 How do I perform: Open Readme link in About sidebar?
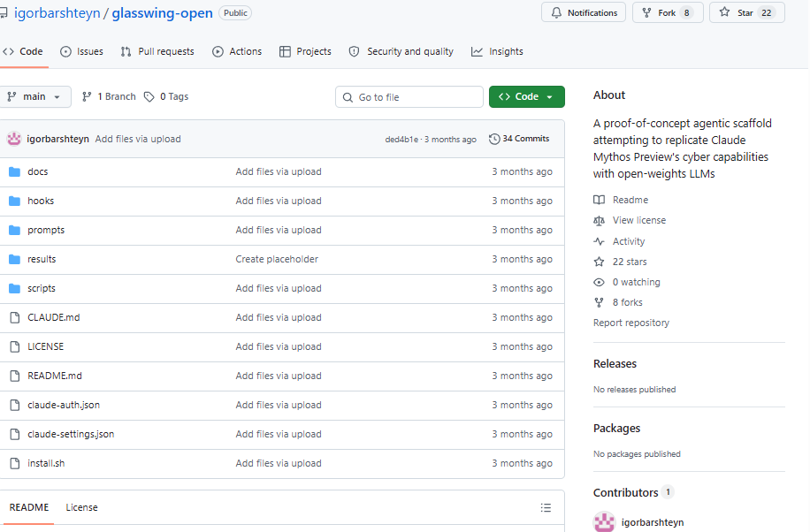[x=621, y=200]
